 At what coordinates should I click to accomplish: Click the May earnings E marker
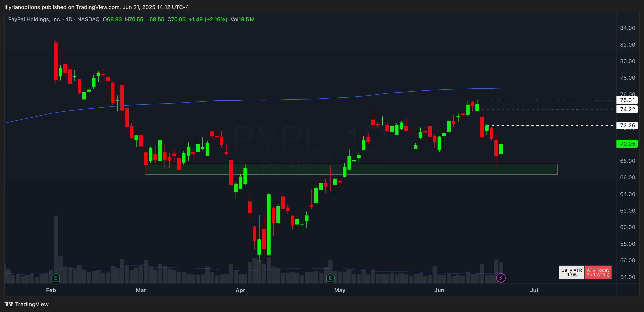click(x=330, y=278)
